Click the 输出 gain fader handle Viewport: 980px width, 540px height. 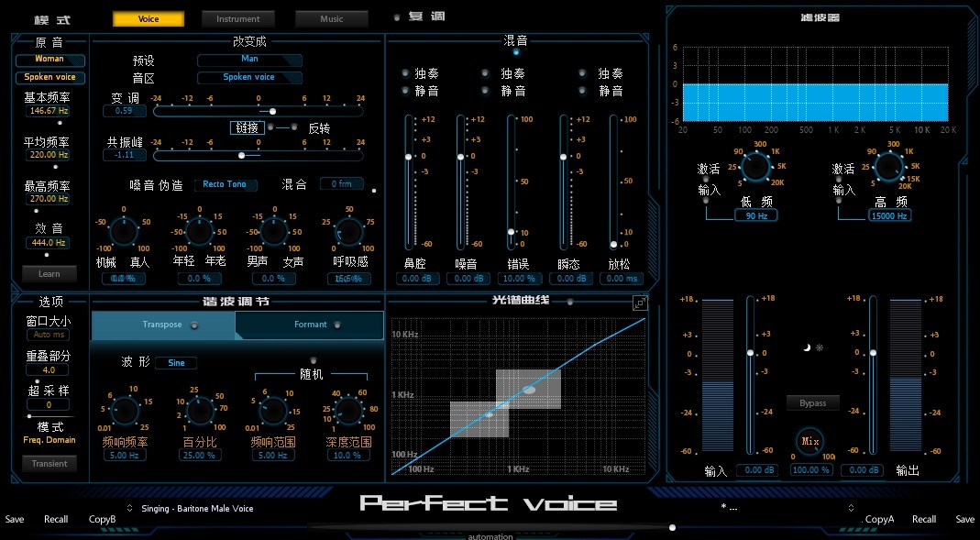(873, 353)
